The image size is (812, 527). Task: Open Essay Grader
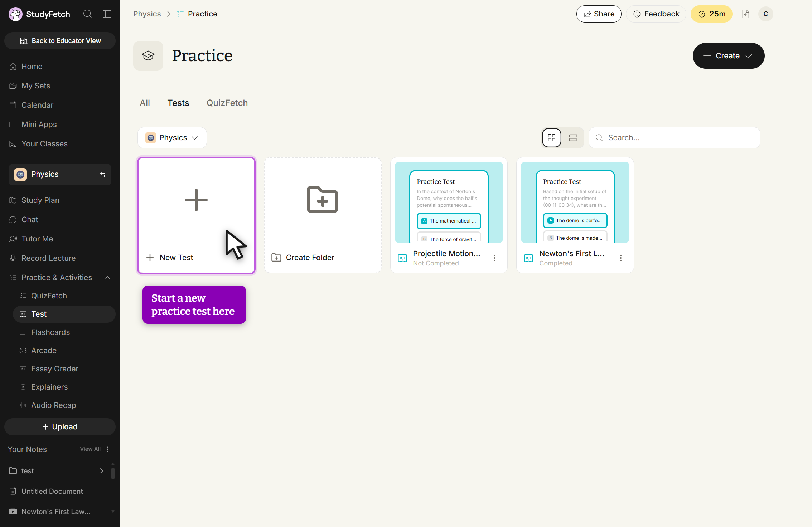pyautogui.click(x=64, y=369)
